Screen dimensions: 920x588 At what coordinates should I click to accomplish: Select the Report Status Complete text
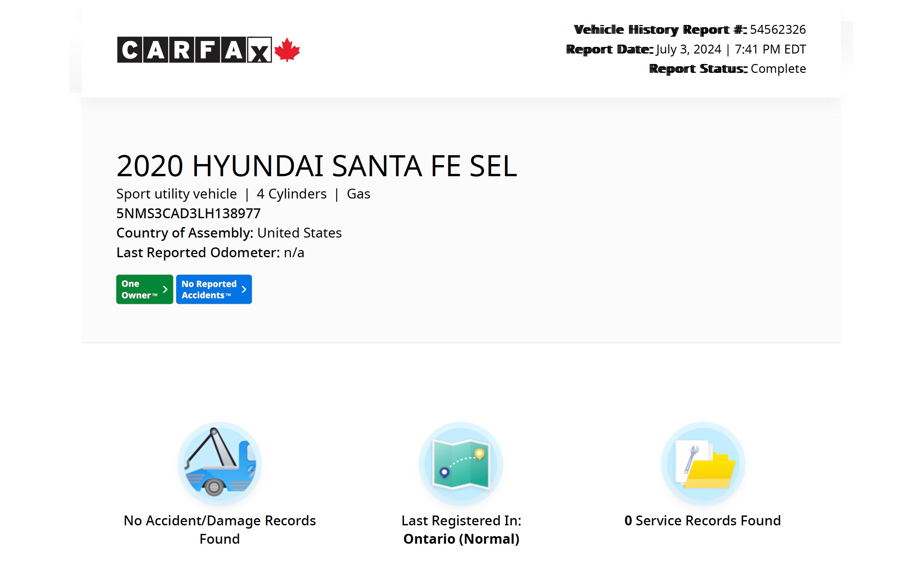point(728,69)
